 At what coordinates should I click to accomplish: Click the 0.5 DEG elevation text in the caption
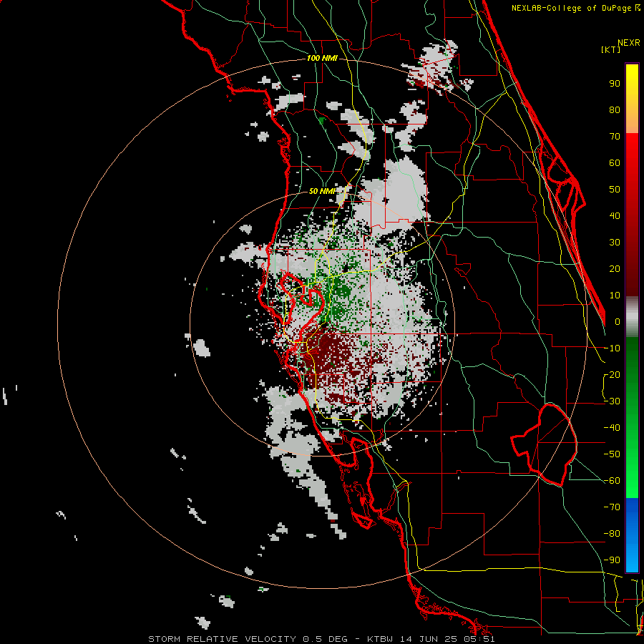(325, 639)
